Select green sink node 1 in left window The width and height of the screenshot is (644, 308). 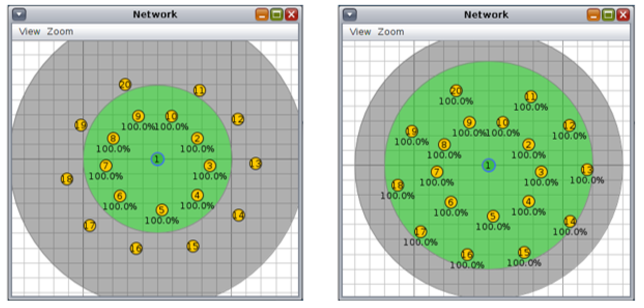[x=157, y=159]
